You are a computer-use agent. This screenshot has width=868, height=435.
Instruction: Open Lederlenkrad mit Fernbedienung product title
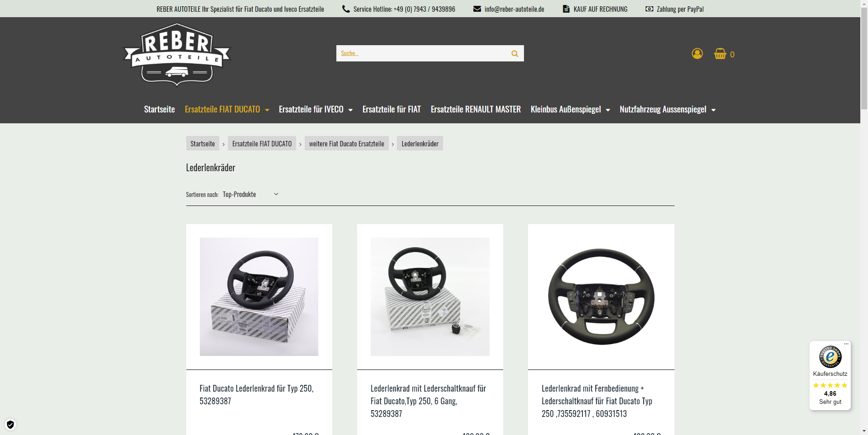pyautogui.click(x=597, y=401)
